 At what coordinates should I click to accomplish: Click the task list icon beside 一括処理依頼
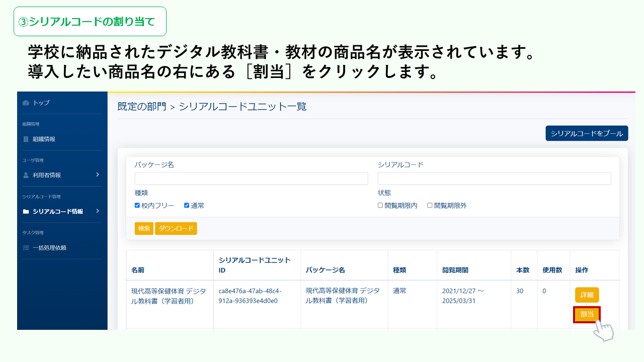pos(26,248)
